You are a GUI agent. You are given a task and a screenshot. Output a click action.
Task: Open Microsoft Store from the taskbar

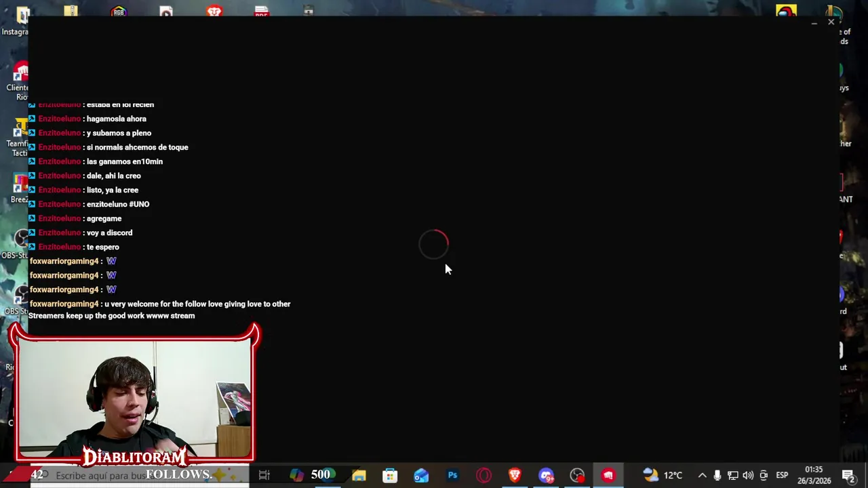click(x=390, y=475)
